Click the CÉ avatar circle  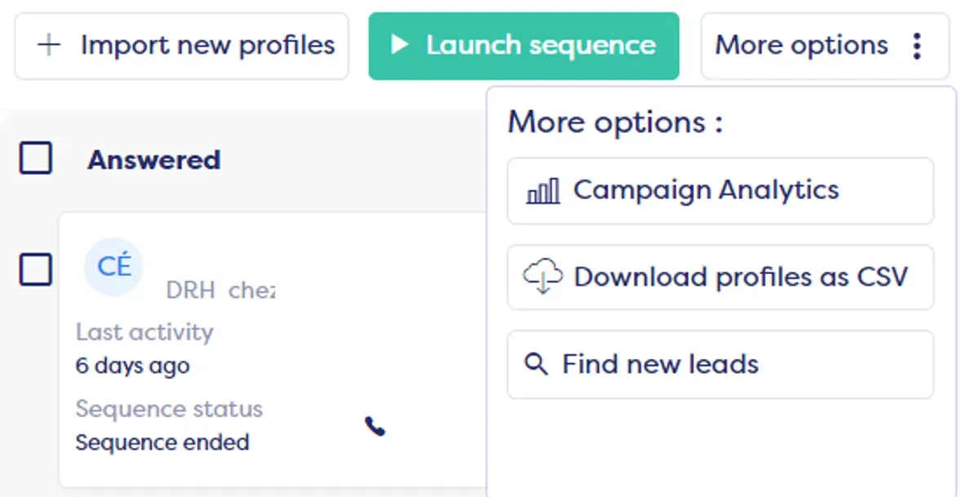click(x=112, y=266)
